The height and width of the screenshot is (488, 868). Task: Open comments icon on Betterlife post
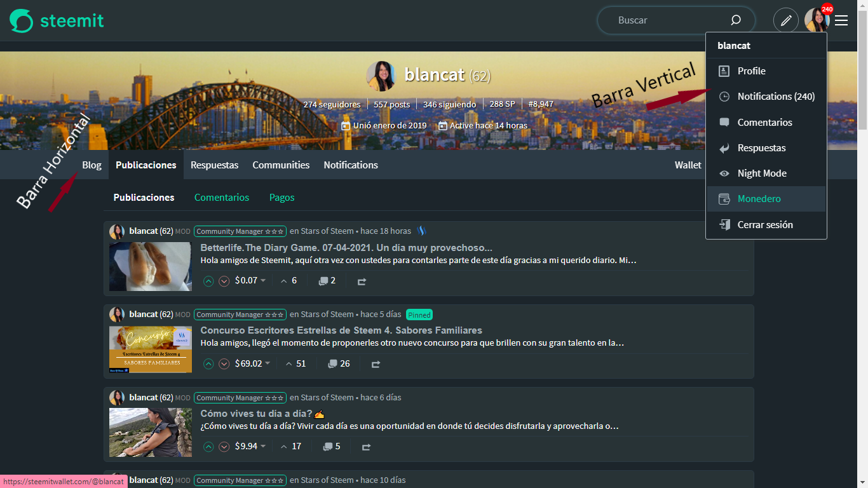point(324,281)
